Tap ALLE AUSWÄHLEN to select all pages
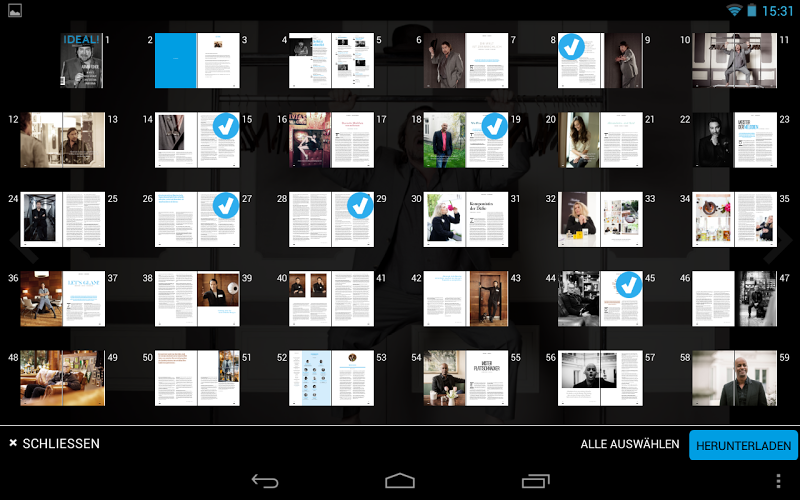 pos(630,444)
